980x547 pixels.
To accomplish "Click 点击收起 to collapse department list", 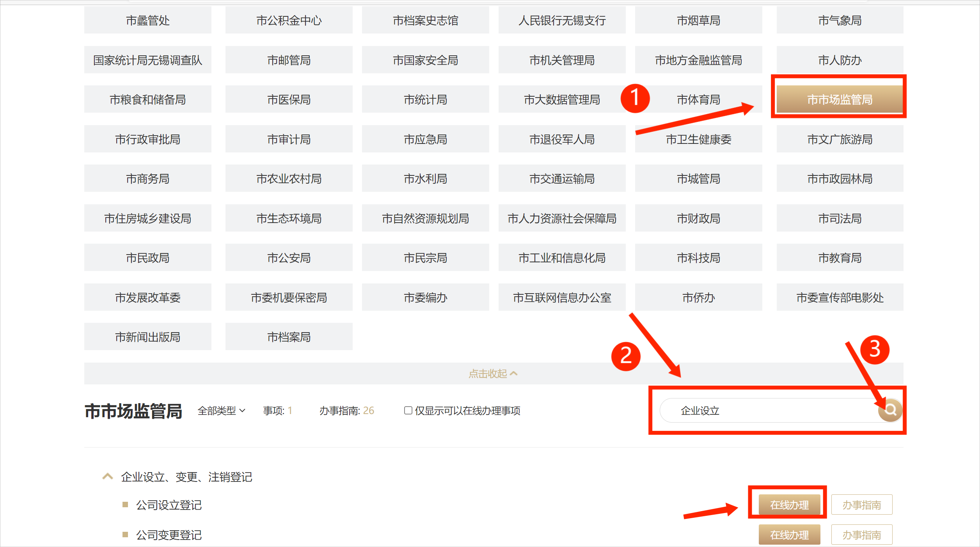I will 493,374.
